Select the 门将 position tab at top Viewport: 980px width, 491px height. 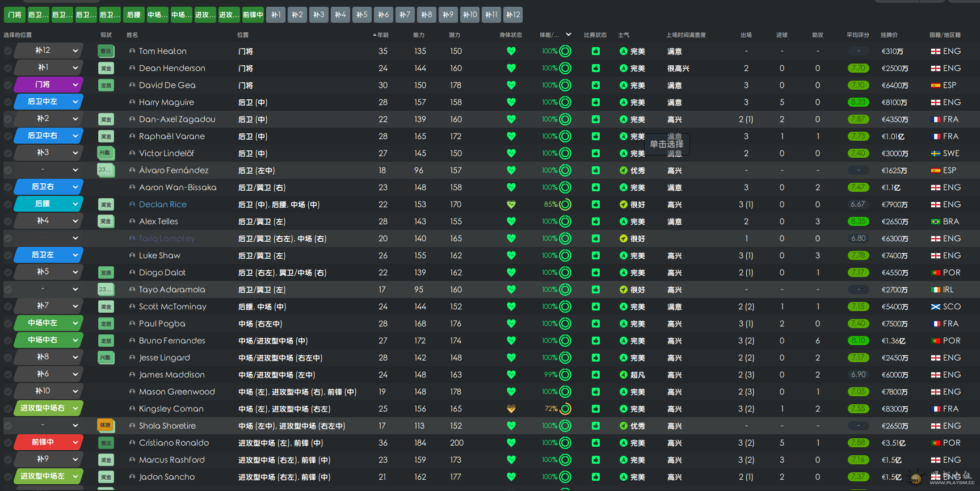coord(15,15)
